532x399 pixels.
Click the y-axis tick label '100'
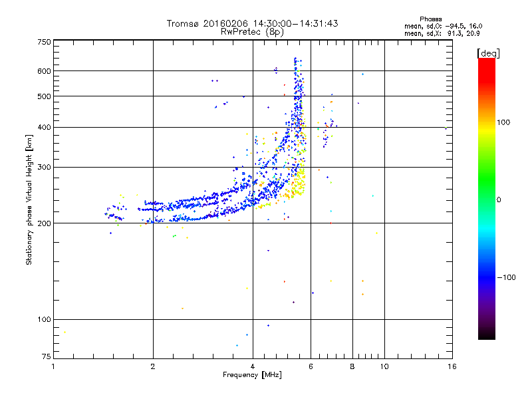tap(44, 320)
